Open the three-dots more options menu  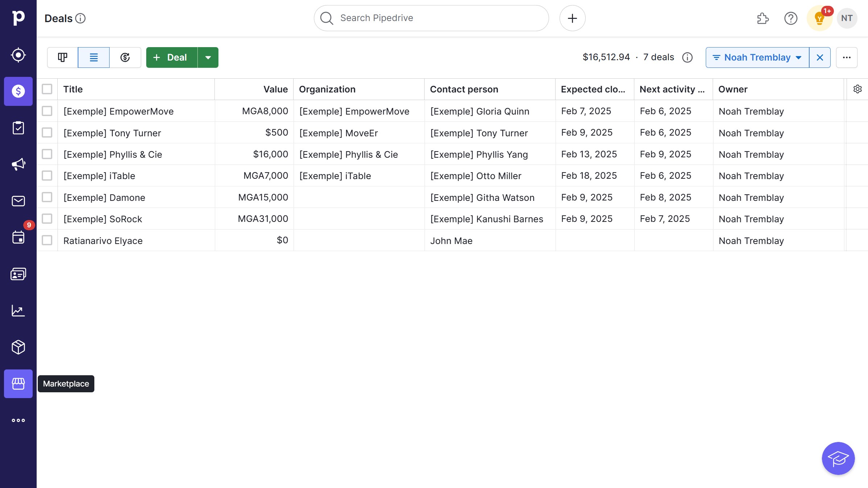[846, 57]
